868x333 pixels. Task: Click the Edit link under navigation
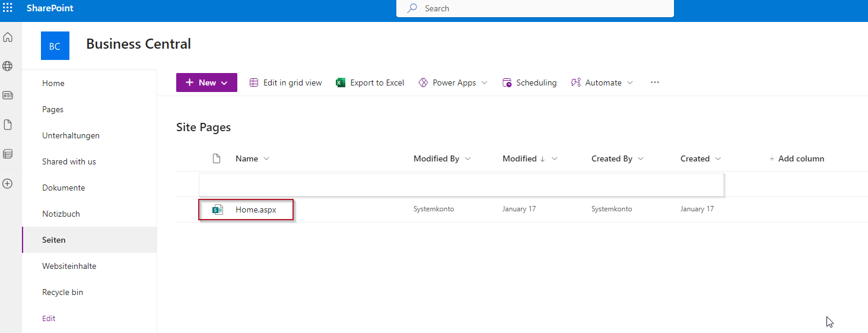pyautogui.click(x=49, y=318)
